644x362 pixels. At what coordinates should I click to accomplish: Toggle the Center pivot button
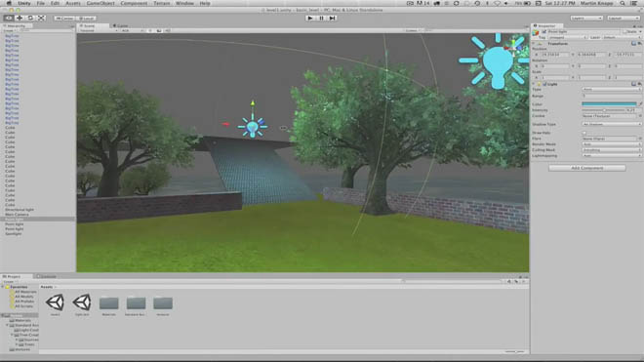(64, 19)
